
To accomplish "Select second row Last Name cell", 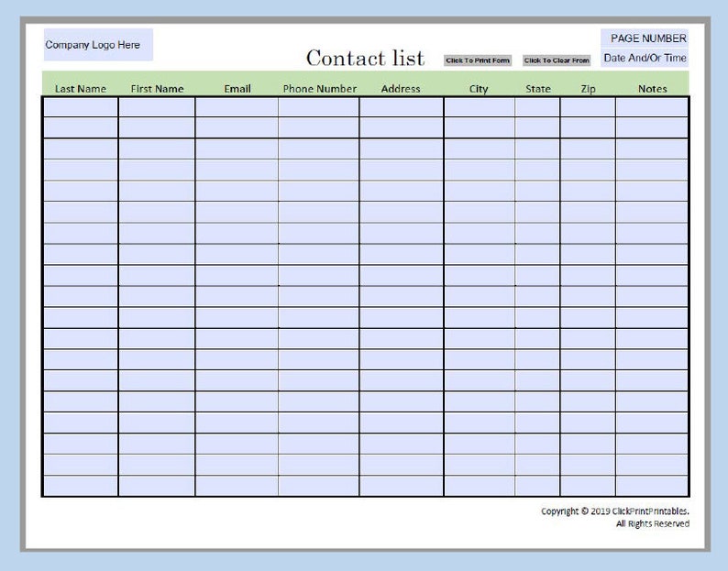I will pyautogui.click(x=81, y=127).
